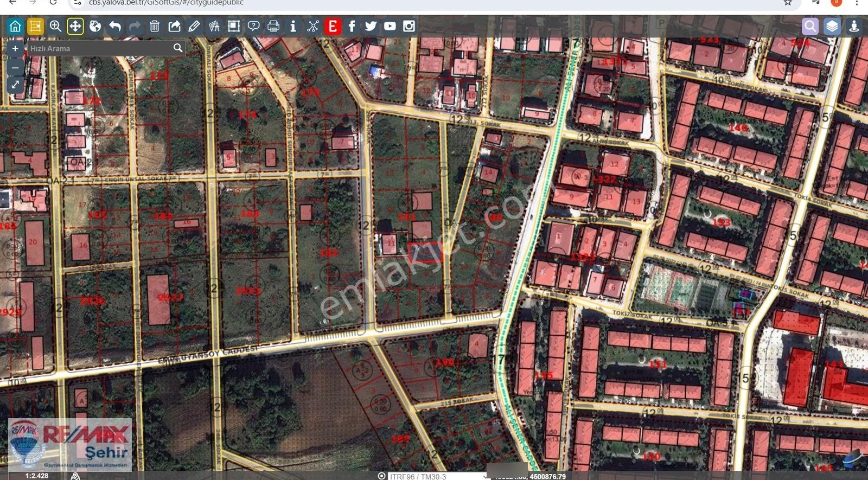
Task: Open the Facebook share link
Action: (x=352, y=26)
